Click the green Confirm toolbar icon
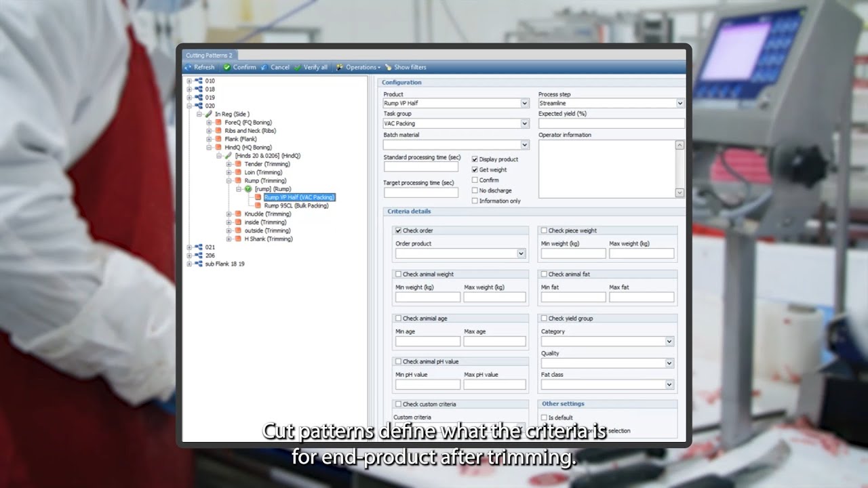The height and width of the screenshot is (488, 868). (227, 67)
